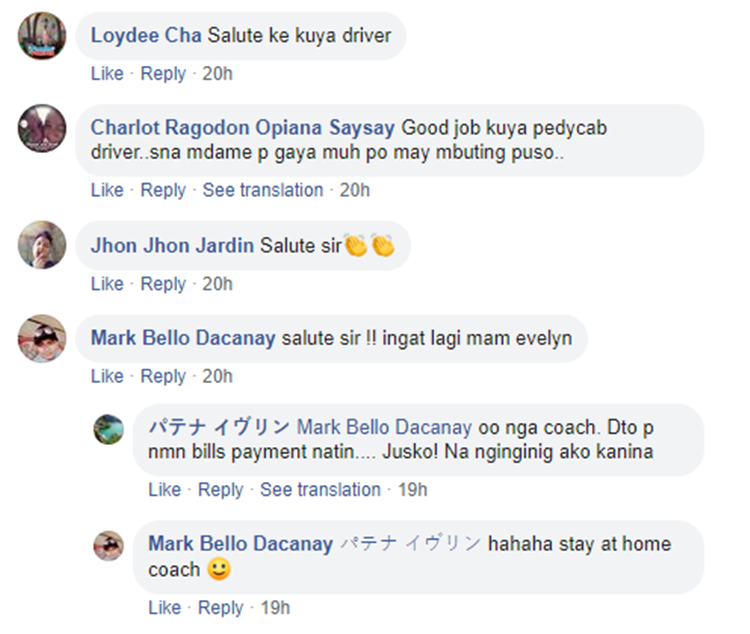Like the 'hahaha stay at home coach' reply
750x634 pixels.
click(164, 607)
